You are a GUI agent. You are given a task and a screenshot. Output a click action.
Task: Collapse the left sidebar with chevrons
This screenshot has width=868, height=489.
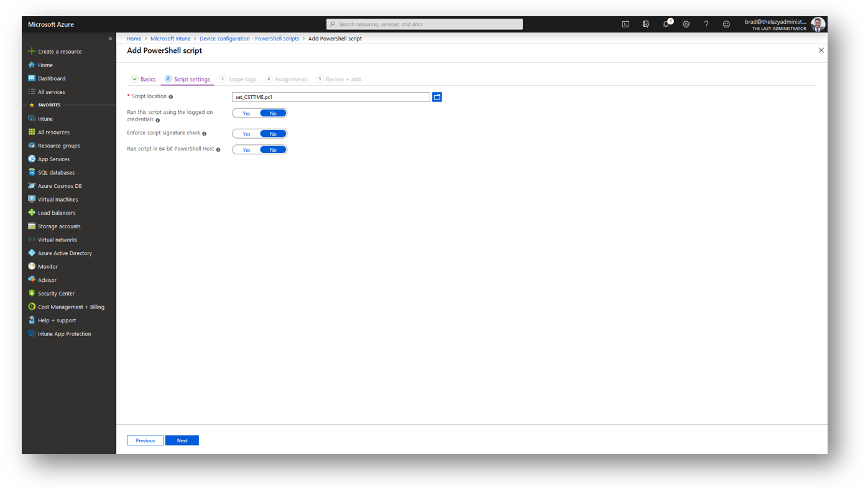click(x=110, y=39)
